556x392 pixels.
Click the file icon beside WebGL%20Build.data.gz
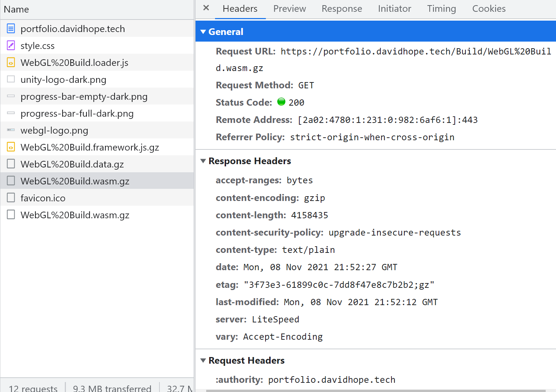coord(11,164)
